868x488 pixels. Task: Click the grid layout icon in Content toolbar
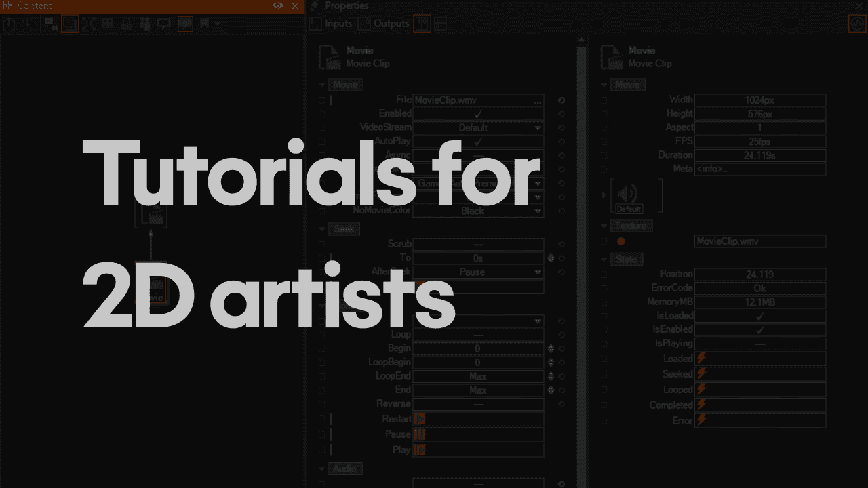[107, 24]
